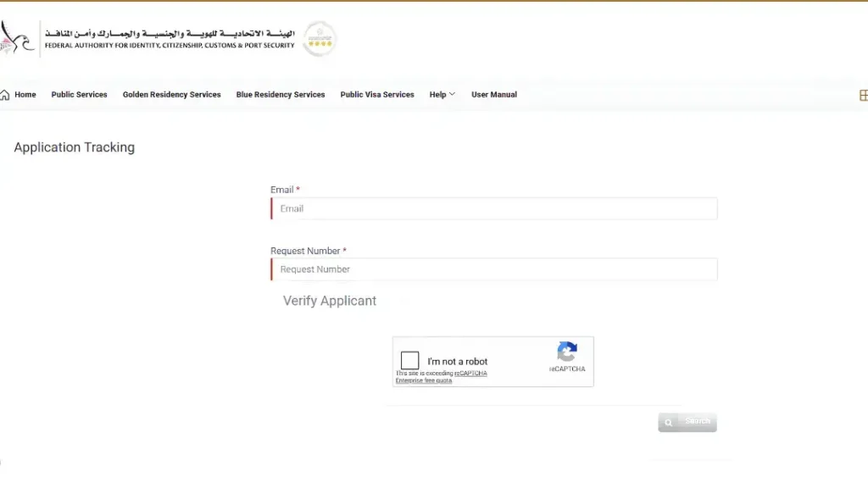
Task: Click the Verify Applicant heading
Action: [330, 301]
